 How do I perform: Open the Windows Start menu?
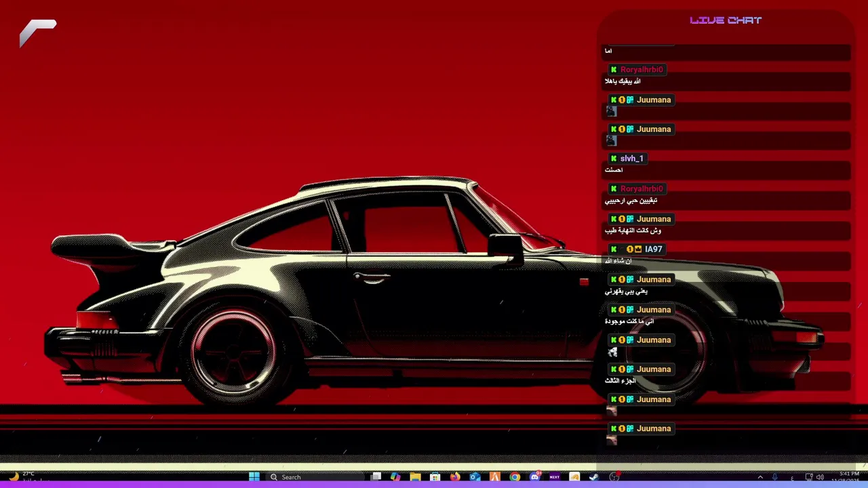click(254, 477)
